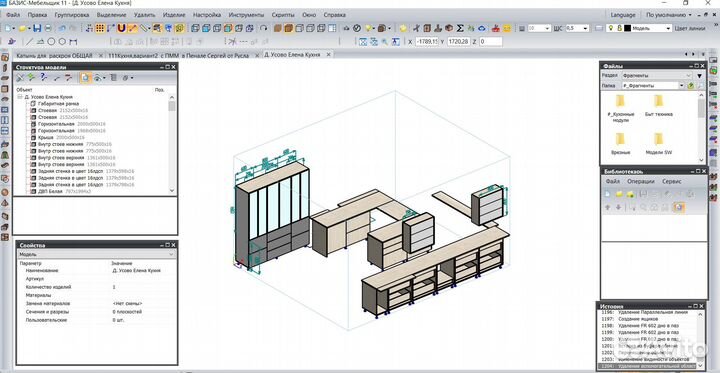Click the eye visibility icon in Структура модели
This screenshot has height=373, width=720.
98,78
